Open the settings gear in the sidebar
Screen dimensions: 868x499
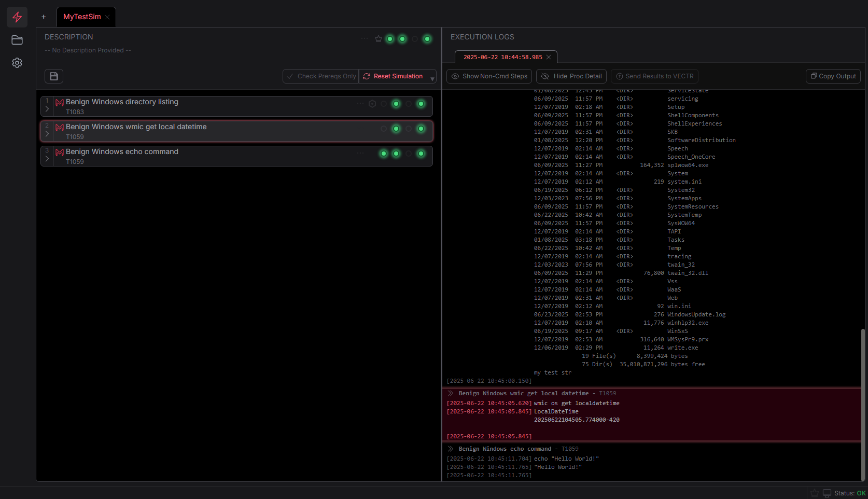(17, 63)
